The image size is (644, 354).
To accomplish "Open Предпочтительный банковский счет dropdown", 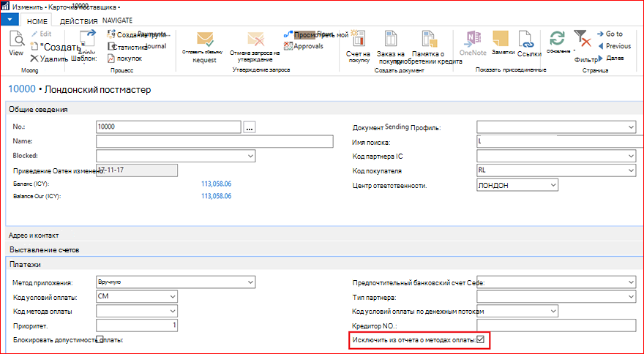I will point(632,282).
